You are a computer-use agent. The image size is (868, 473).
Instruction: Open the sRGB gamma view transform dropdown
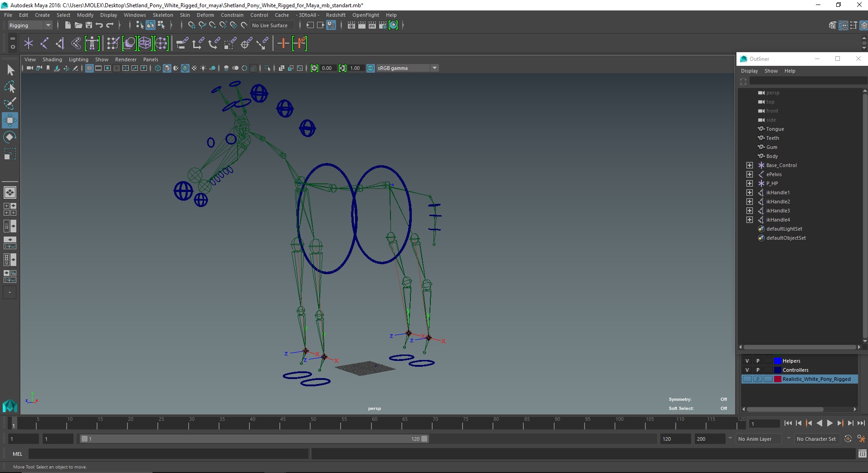(407, 68)
